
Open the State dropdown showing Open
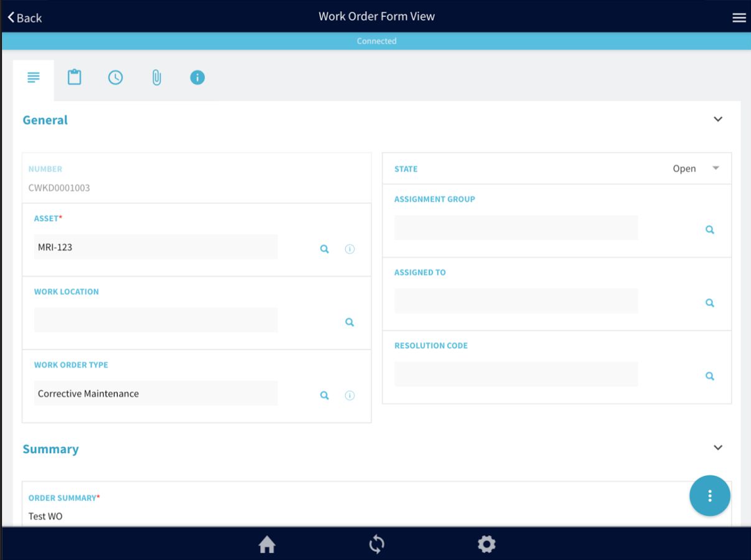coord(696,169)
